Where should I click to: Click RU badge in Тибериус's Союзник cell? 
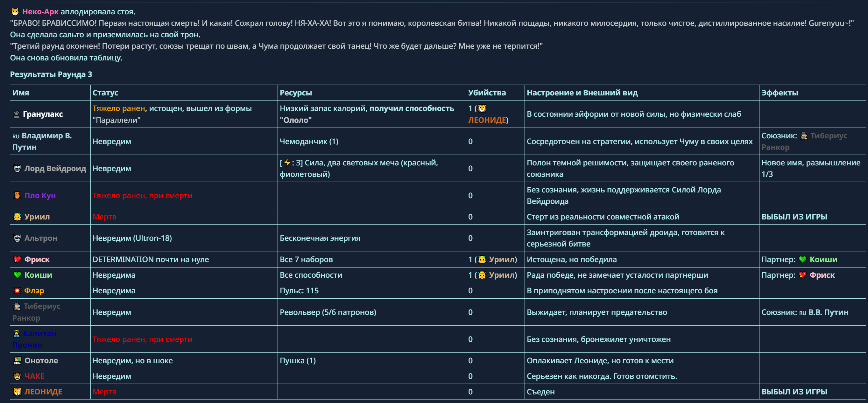803,313
